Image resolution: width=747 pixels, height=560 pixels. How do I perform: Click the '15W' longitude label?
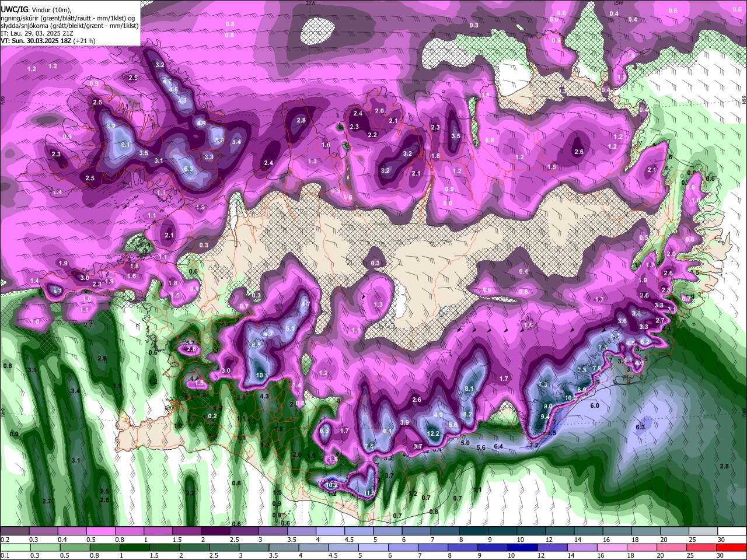pos(619,3)
